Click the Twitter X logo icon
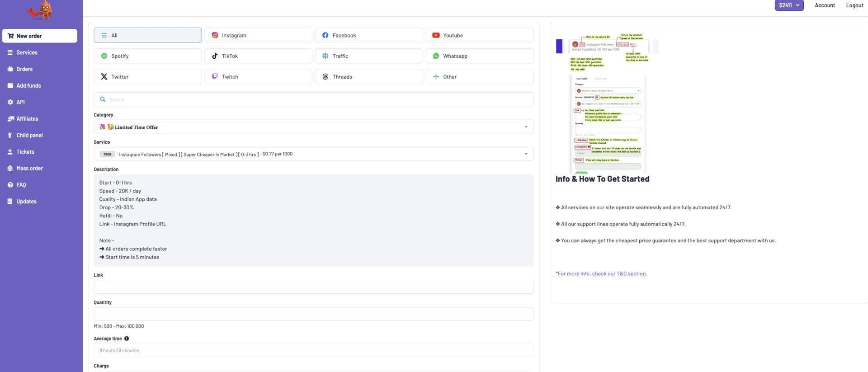Image resolution: width=868 pixels, height=372 pixels. [104, 77]
